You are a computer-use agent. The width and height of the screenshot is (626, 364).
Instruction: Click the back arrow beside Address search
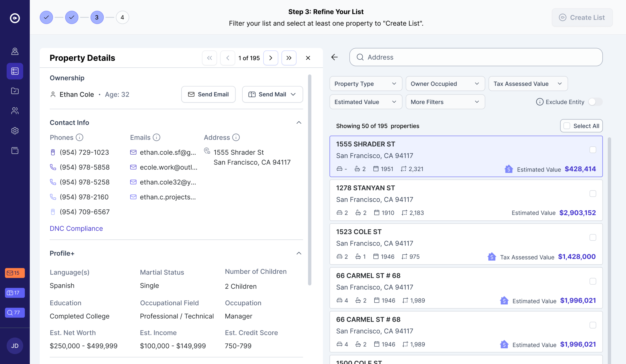334,57
